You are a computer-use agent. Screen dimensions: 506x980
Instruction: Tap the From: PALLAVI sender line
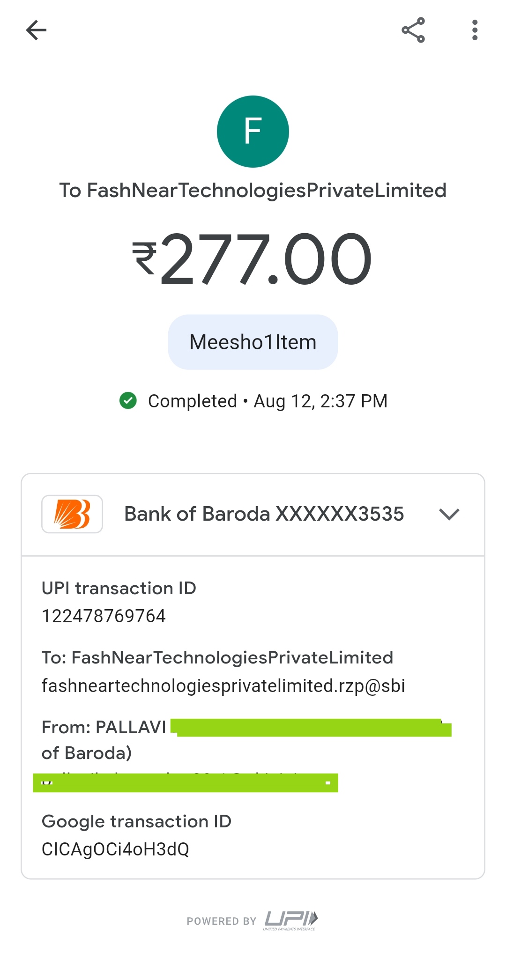(104, 727)
